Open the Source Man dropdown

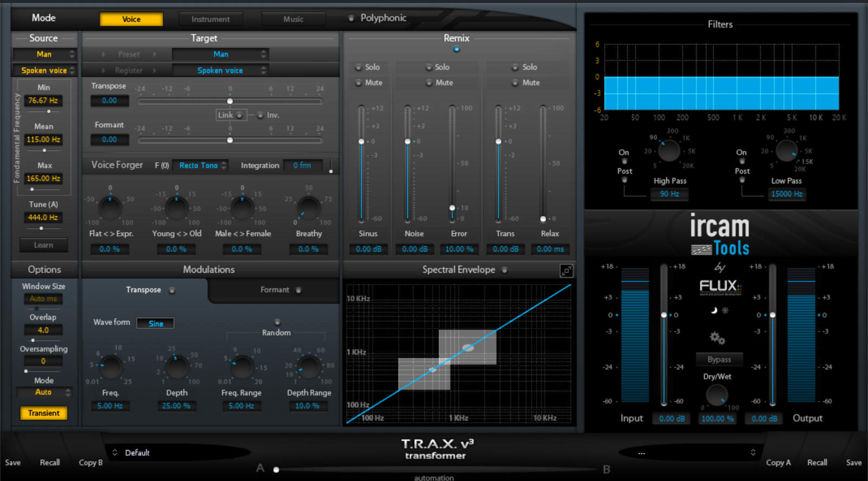pos(44,54)
